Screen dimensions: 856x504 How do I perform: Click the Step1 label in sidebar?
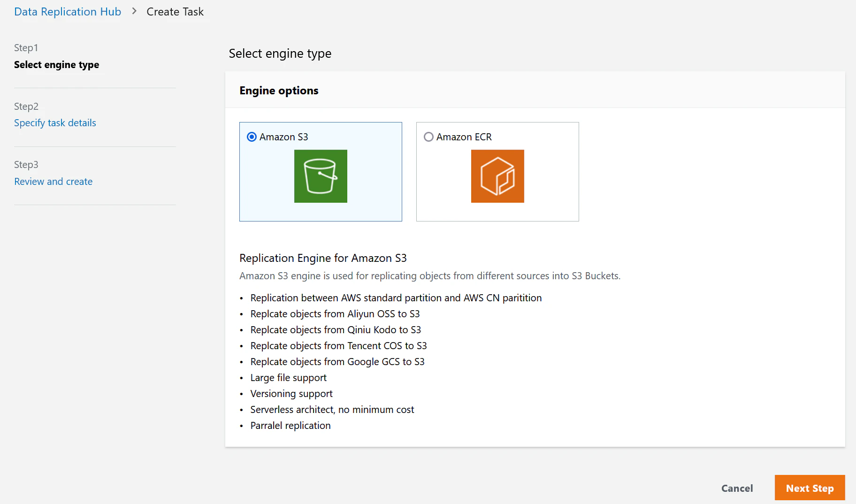tap(26, 48)
